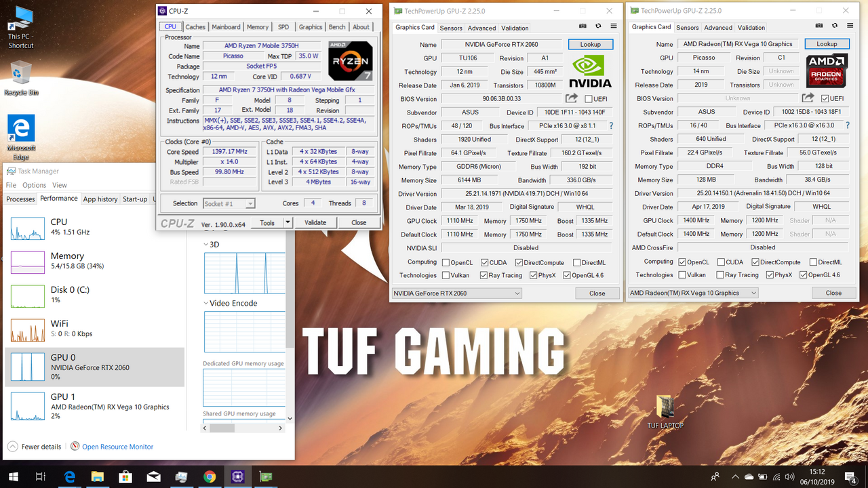Select the Microsoft Edge desktop icon
The image size is (868, 488).
[x=21, y=138]
